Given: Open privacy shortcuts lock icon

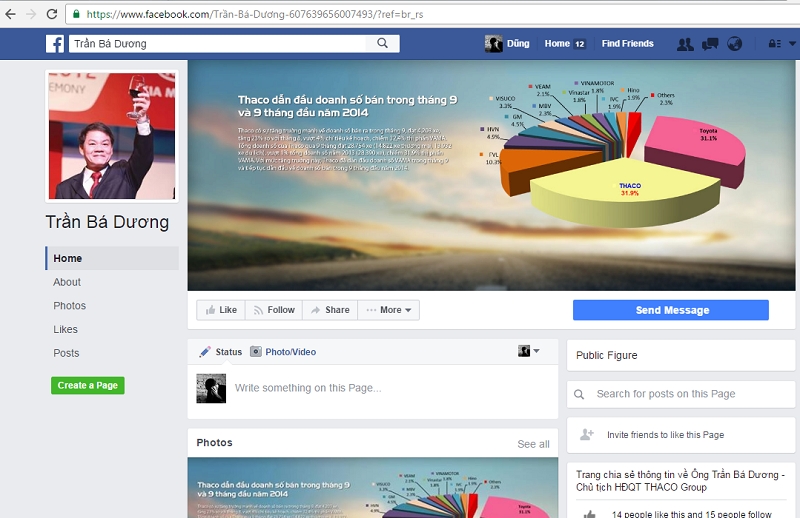Looking at the screenshot, I should (774, 44).
